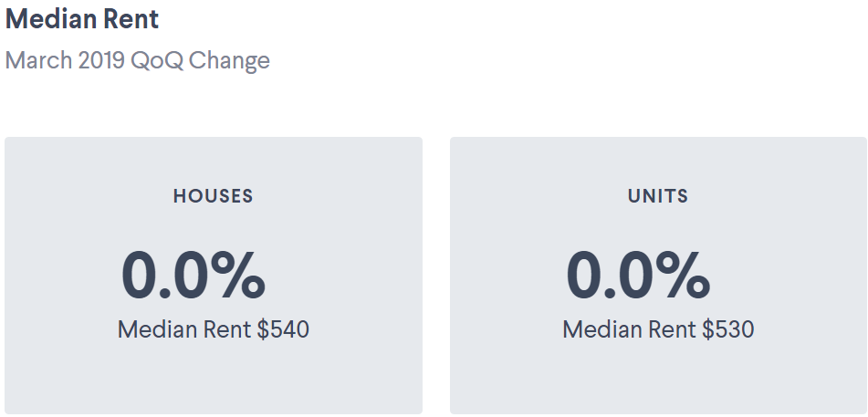Screen dimensions: 868x417
Task: Select the "March 2019 QoQ Change" subtitle
Action: 138,61
